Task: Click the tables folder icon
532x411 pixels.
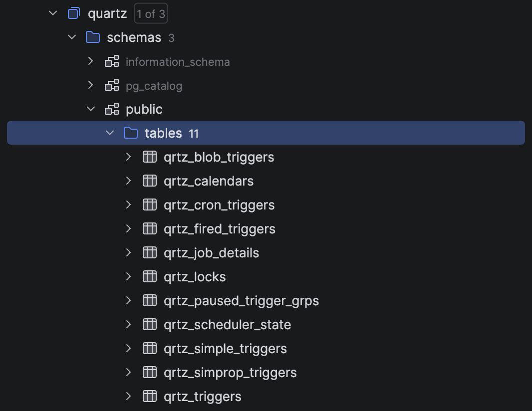Action: tap(131, 133)
